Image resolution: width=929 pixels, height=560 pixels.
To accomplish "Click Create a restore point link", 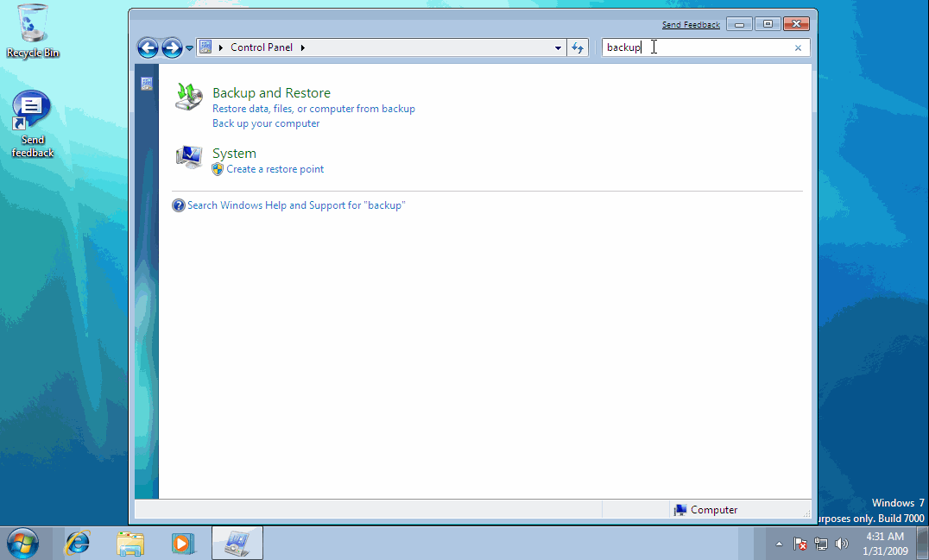I will click(275, 169).
